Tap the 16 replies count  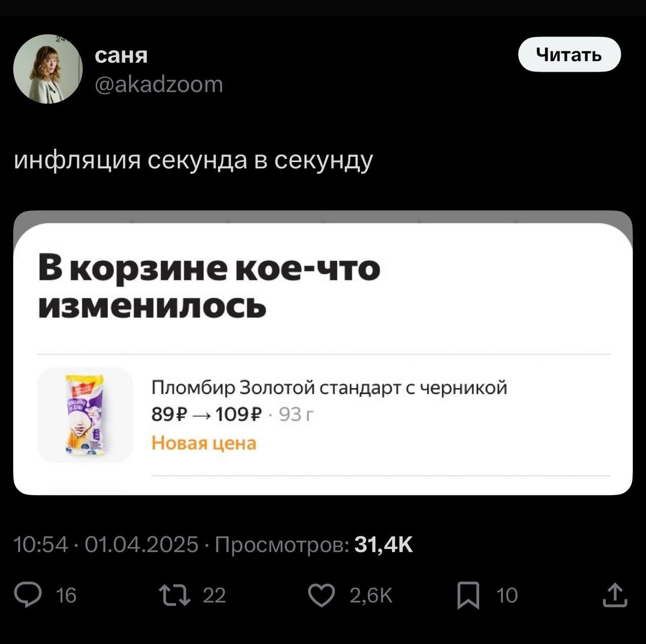click(66, 596)
